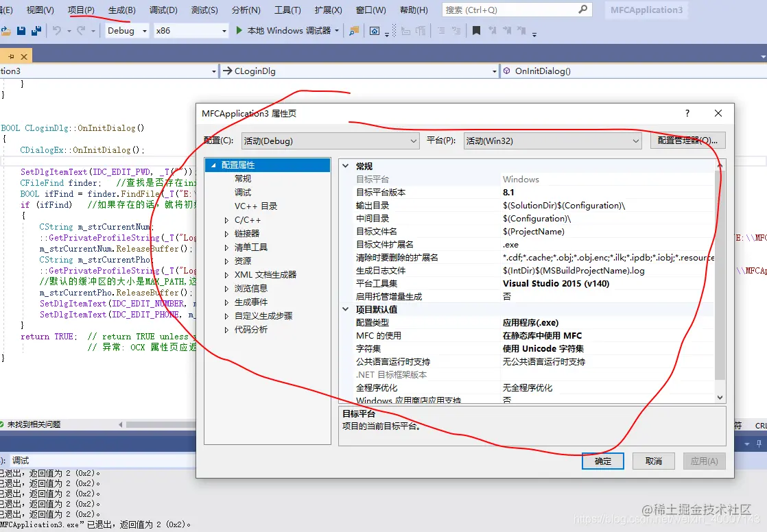This screenshot has width=767, height=532.
Task: Select the 目标平台版本 property row
Action: 526,193
